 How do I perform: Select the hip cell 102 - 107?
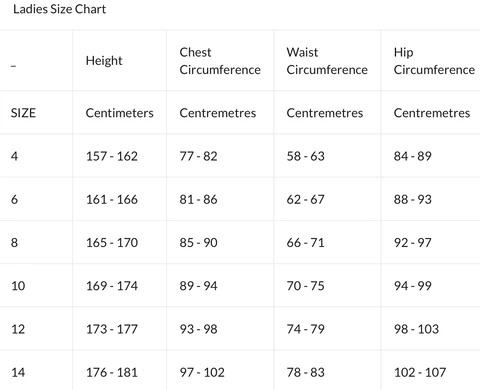pyautogui.click(x=420, y=372)
